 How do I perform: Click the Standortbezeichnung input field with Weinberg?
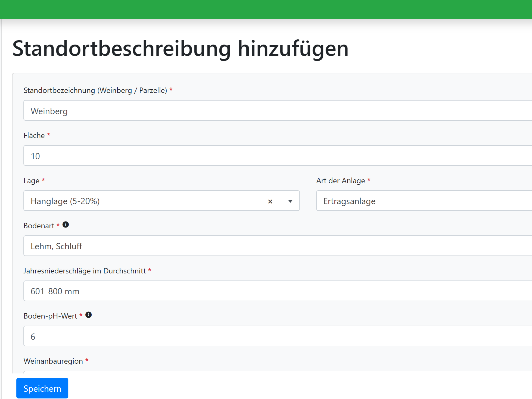click(278, 110)
